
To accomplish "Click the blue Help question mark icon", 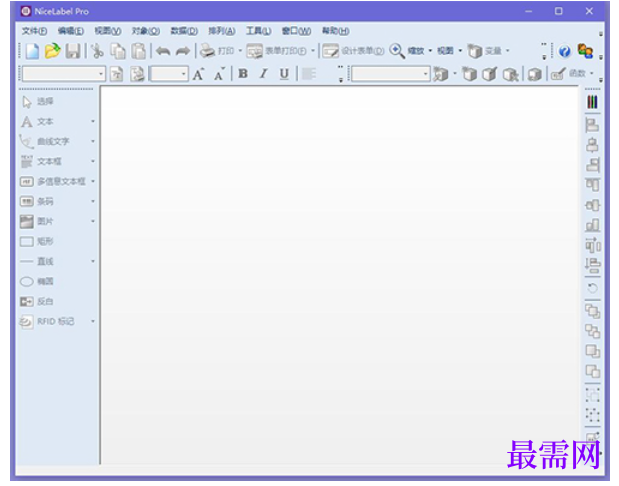I will click(565, 51).
